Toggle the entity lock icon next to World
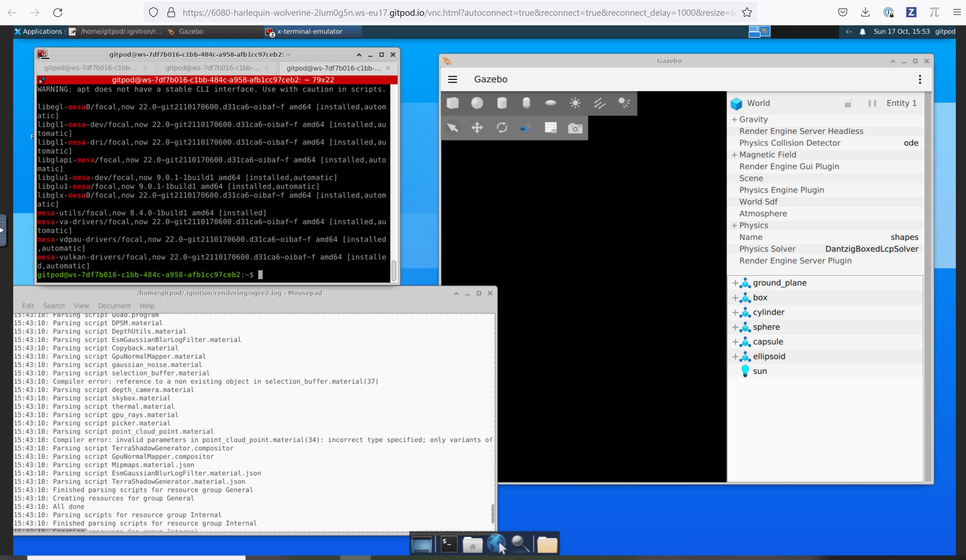Viewport: 966px width, 560px height. tap(848, 103)
